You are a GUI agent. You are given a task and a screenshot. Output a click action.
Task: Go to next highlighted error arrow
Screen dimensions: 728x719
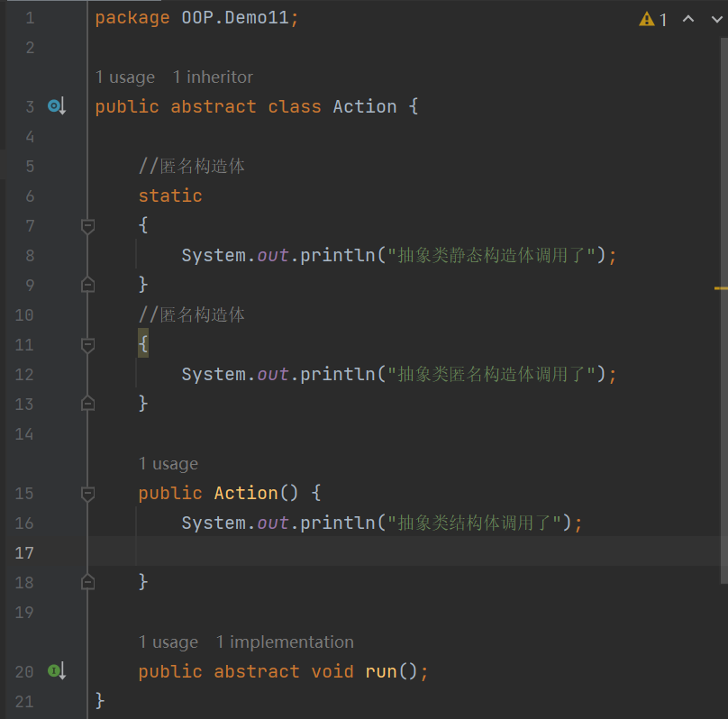(717, 19)
